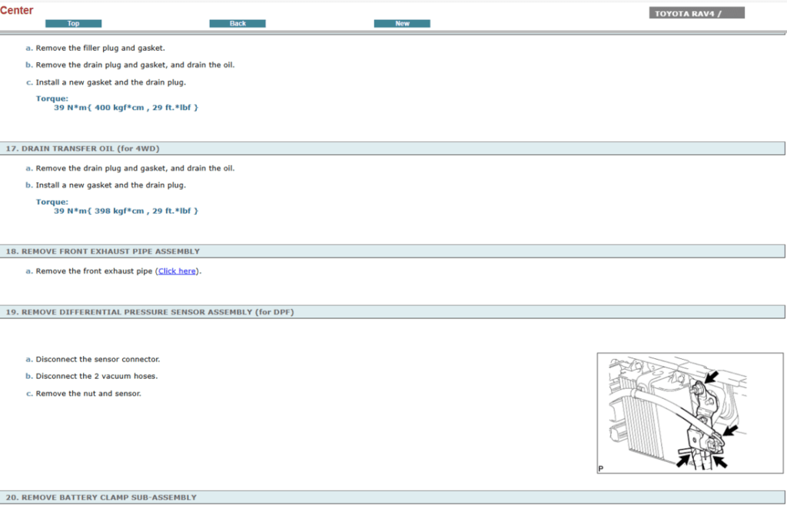Click '20. REMOVE BATTERY CLAMP SUB-ASSEMBLY' header

point(101,497)
